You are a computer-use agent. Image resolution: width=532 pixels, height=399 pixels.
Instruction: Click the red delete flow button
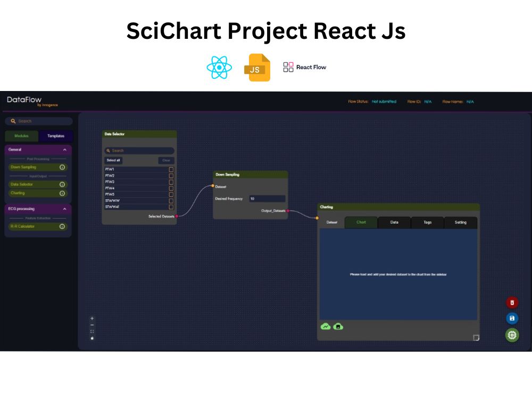click(512, 303)
